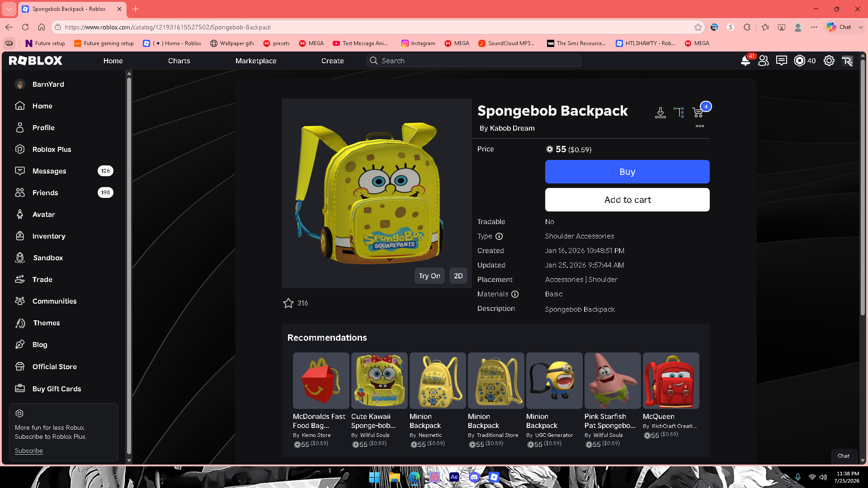Open browser settings and more menu

(x=814, y=27)
